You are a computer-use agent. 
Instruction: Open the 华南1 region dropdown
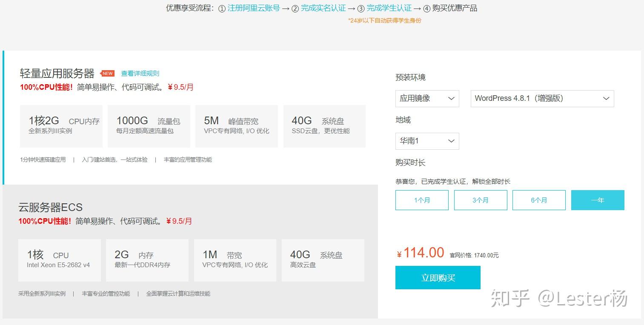(427, 141)
